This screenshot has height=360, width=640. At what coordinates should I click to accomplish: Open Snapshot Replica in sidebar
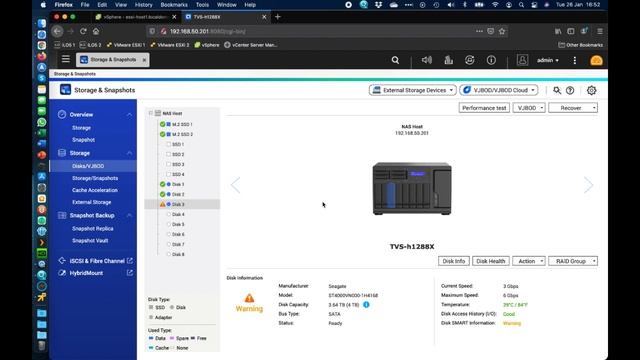(93, 229)
